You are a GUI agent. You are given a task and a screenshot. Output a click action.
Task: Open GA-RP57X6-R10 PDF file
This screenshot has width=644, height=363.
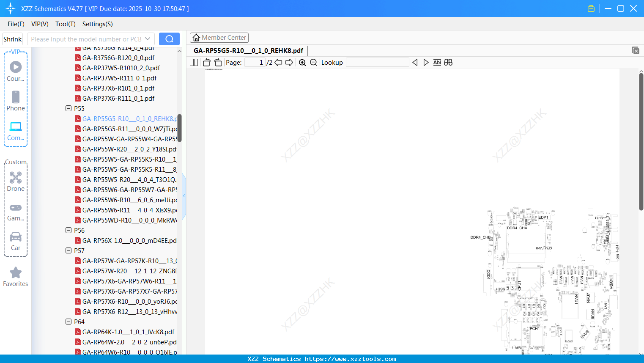point(129,301)
